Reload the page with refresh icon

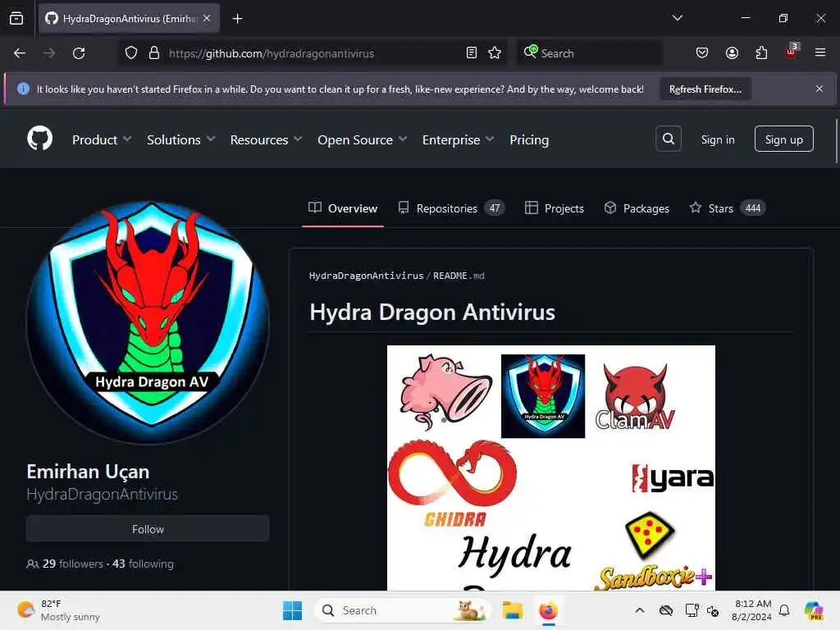(x=79, y=53)
